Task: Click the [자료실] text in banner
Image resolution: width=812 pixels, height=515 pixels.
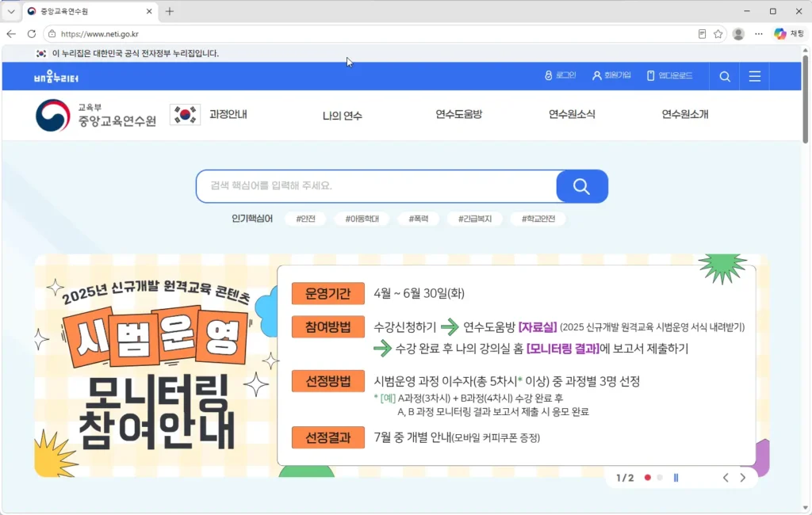Action: 538,327
